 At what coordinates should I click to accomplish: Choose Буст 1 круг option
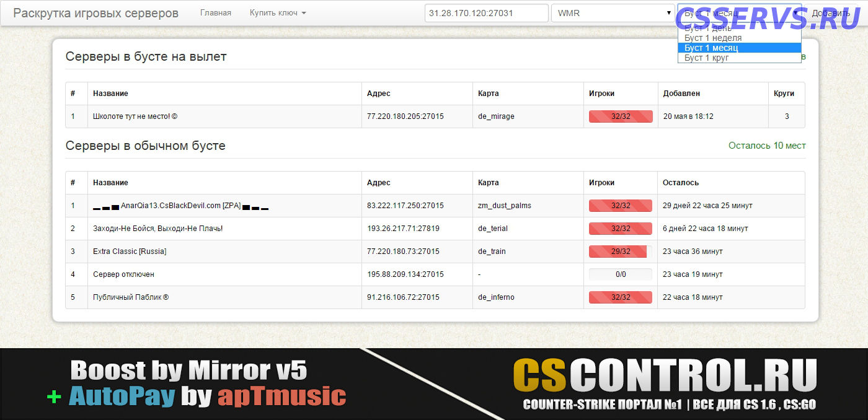tap(739, 58)
